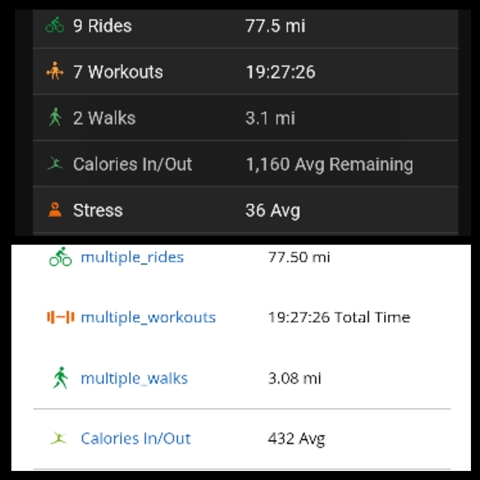Image resolution: width=480 pixels, height=480 pixels.
Task: Click the green walking figure beside 2 Walks
Action: pyautogui.click(x=55, y=117)
